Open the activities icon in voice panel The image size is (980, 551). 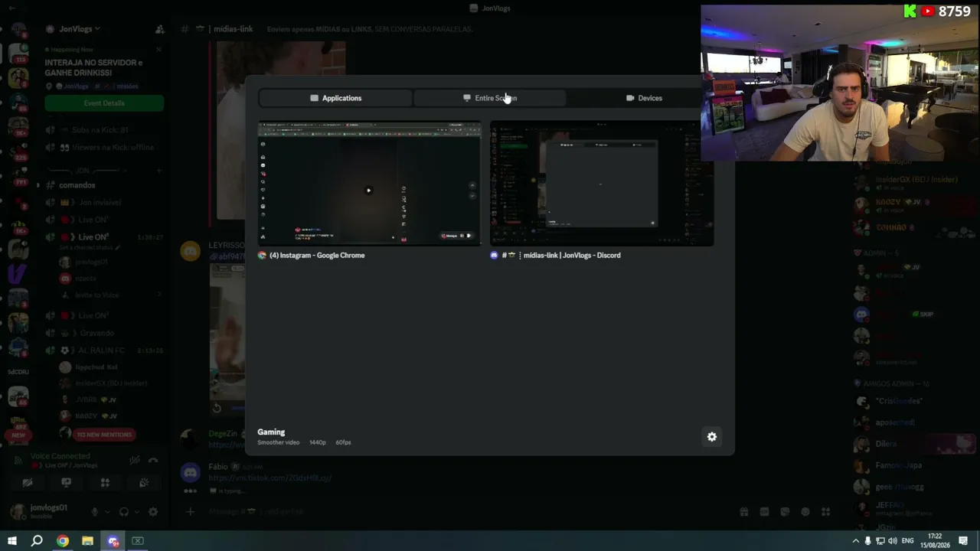(x=105, y=483)
